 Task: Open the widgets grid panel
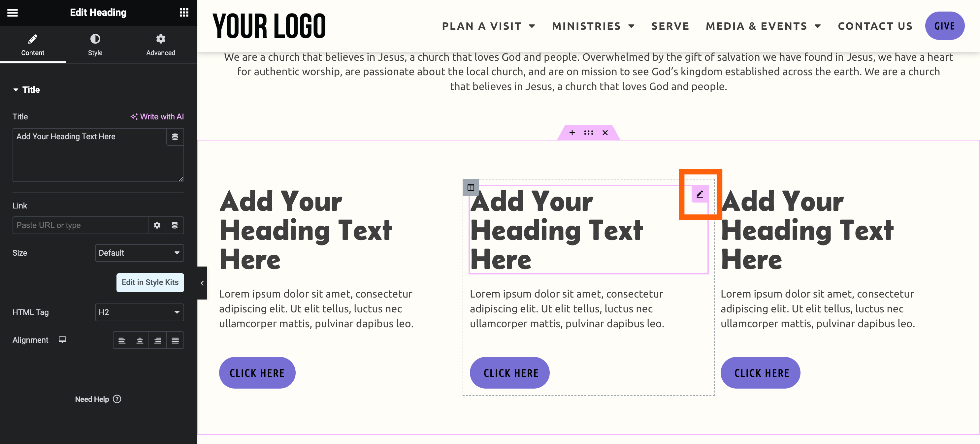pyautogui.click(x=184, y=13)
